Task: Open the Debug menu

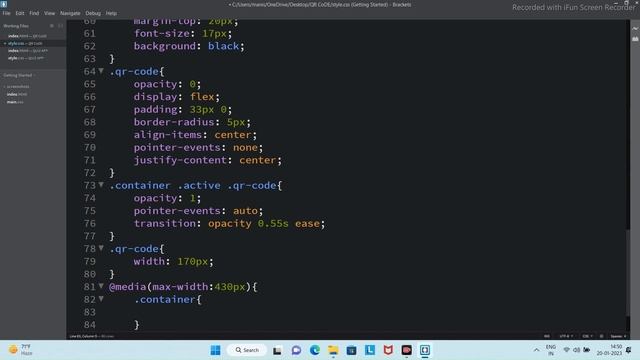Action: tap(93, 13)
